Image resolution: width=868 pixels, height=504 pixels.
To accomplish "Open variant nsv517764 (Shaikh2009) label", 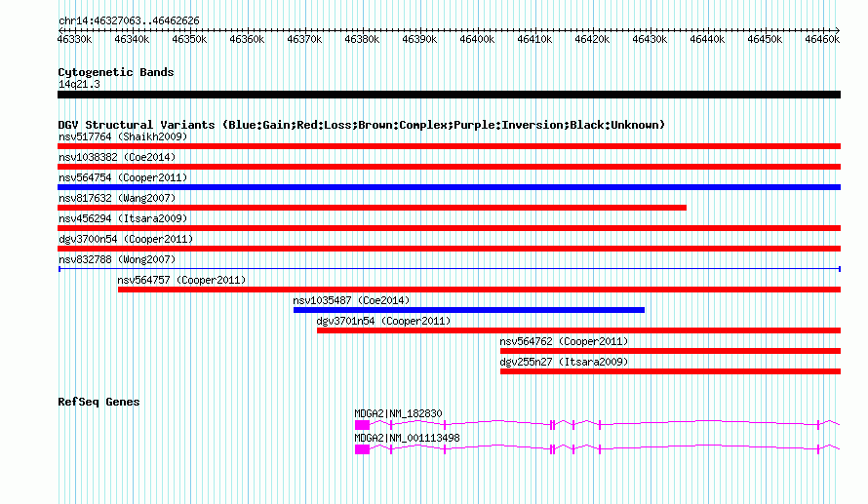I will coord(123,136).
